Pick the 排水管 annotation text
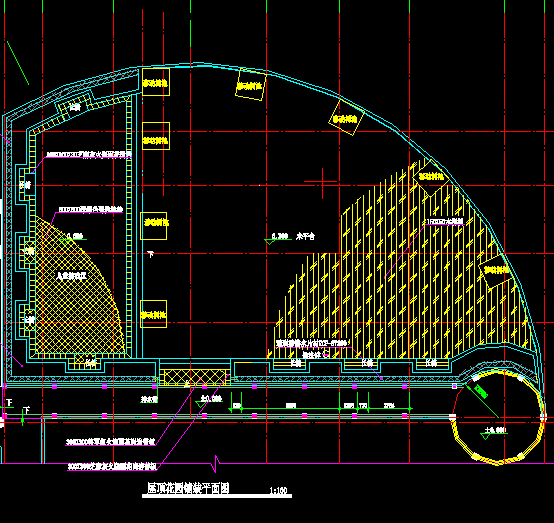The width and height of the screenshot is (554, 523). [149, 400]
